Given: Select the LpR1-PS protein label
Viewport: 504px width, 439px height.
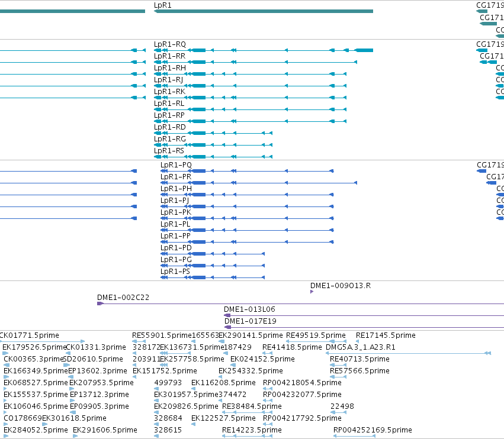Looking at the screenshot, I should pyautogui.click(x=175, y=272).
